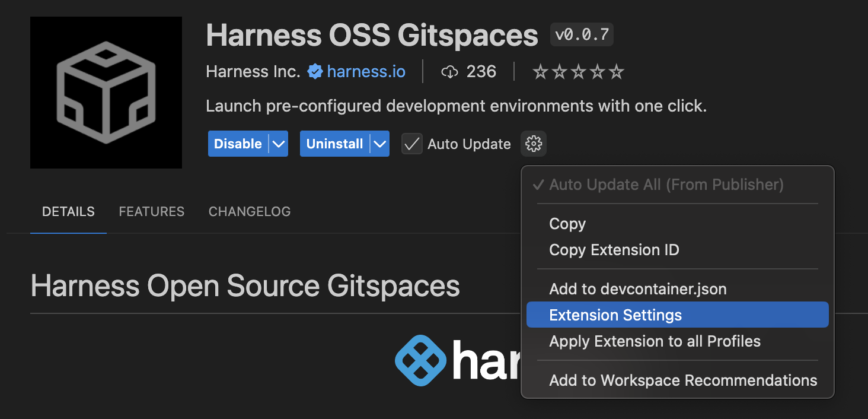
Task: Select Copy Extension ID
Action: pyautogui.click(x=614, y=250)
